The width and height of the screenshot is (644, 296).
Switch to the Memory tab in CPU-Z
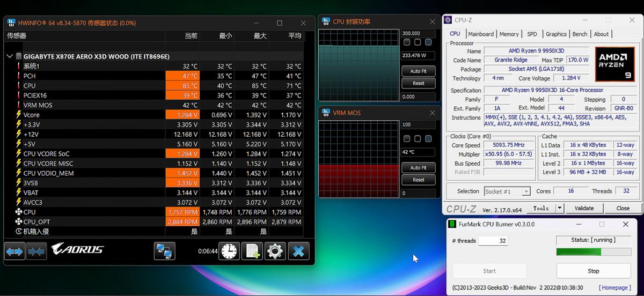click(509, 34)
